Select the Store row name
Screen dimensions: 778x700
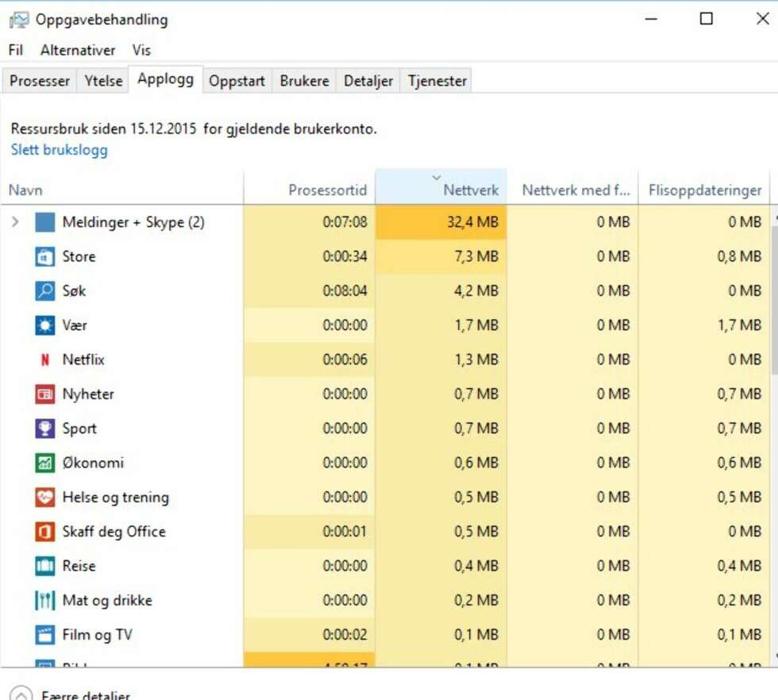(79, 256)
